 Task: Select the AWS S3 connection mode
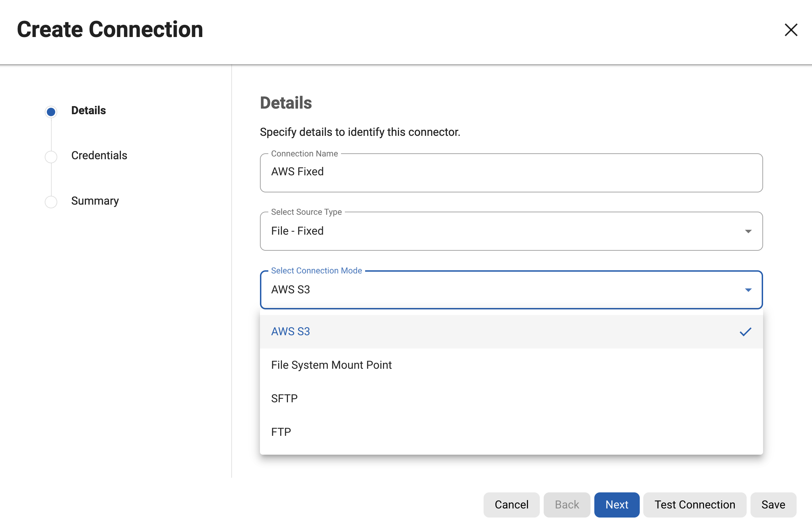pyautogui.click(x=290, y=331)
